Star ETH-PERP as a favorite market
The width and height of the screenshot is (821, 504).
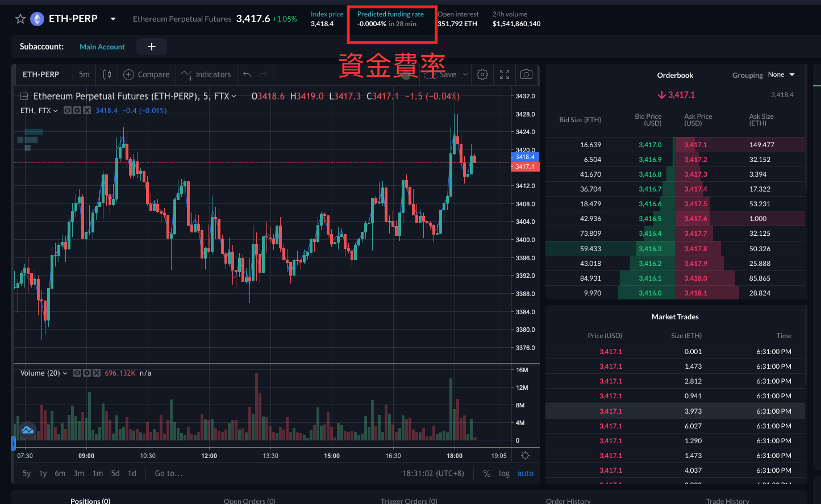coord(20,19)
